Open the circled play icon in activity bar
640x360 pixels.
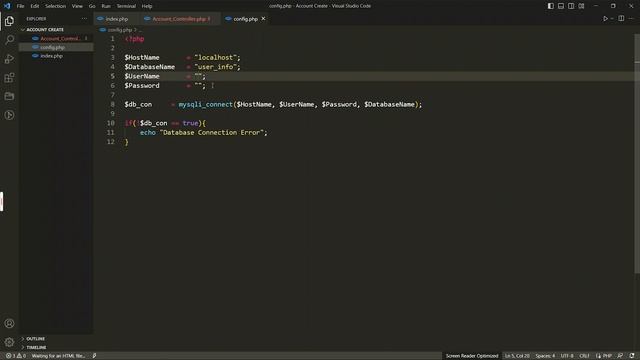pyautogui.click(x=9, y=115)
